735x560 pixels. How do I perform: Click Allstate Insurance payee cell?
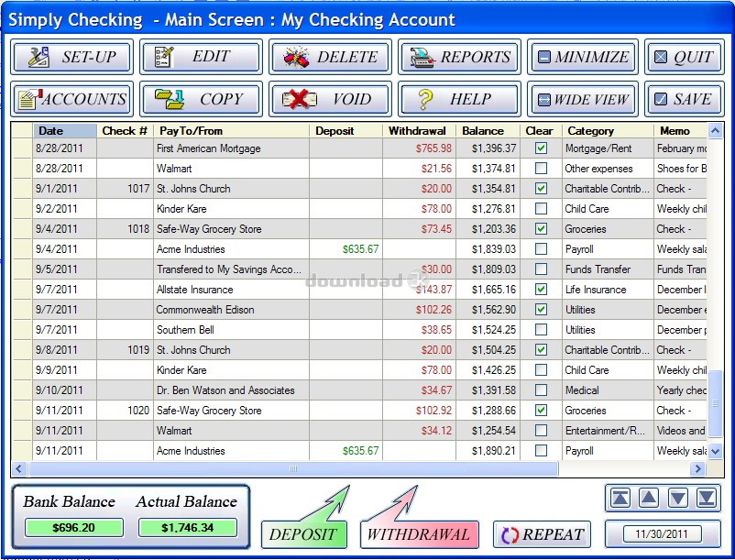(x=231, y=289)
